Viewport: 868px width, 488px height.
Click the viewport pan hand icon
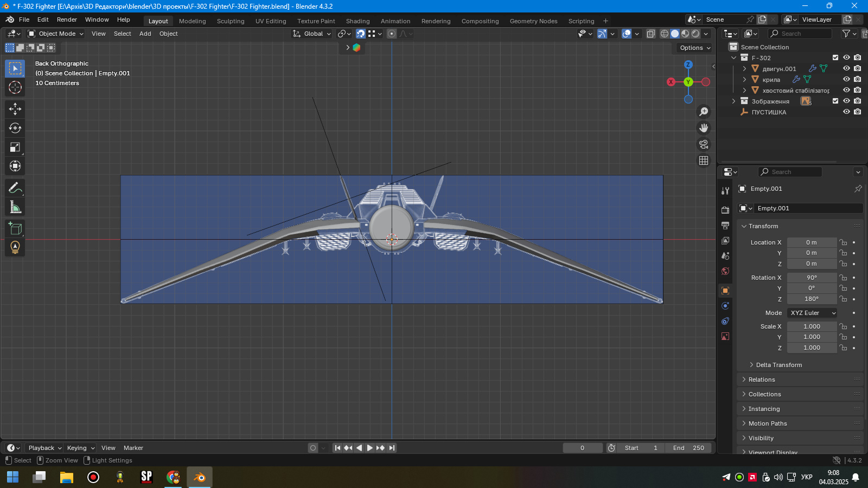coord(704,128)
